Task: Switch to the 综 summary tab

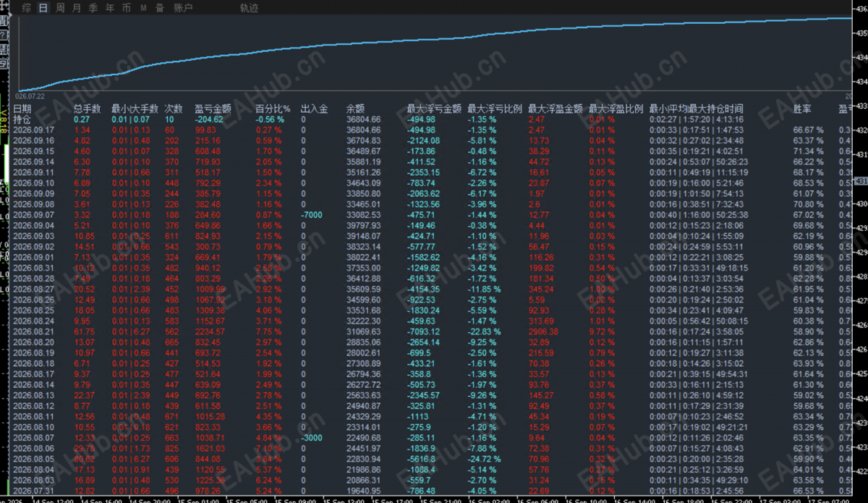Action: [27, 8]
